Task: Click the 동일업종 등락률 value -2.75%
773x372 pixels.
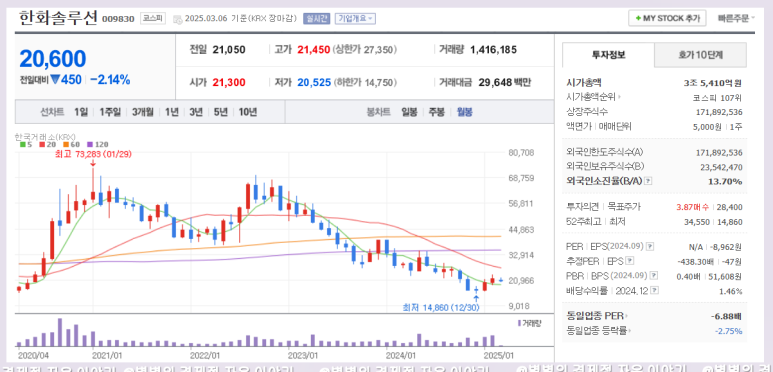Action: [730, 331]
